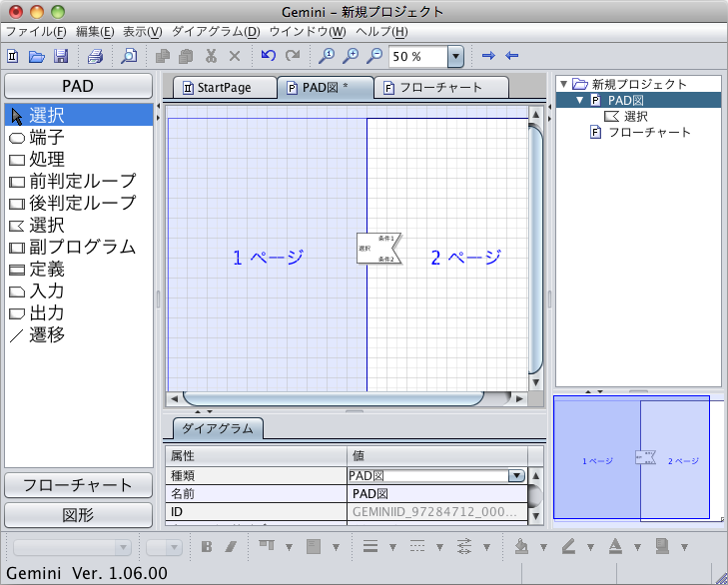This screenshot has height=585, width=728.
Task: Click the cut scissors icon
Action: (x=211, y=56)
